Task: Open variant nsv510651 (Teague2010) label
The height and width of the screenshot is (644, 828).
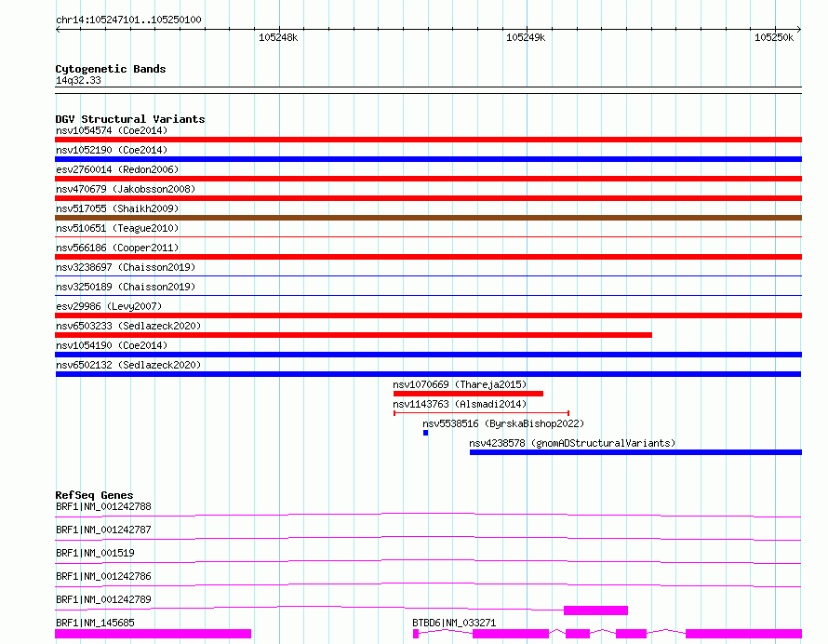Action: (x=117, y=228)
